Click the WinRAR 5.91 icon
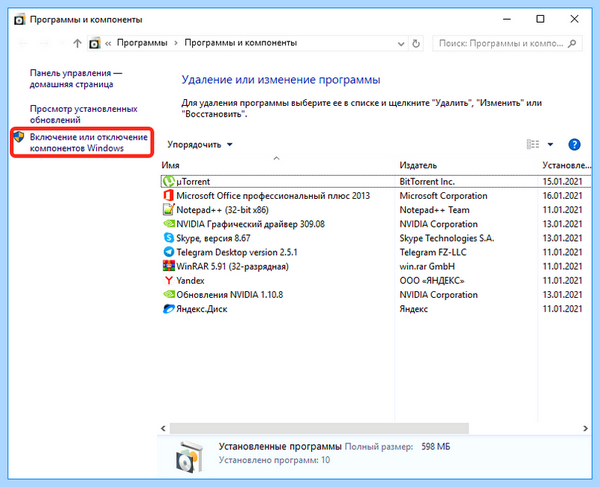Screen dimensions: 600x487 [168, 266]
